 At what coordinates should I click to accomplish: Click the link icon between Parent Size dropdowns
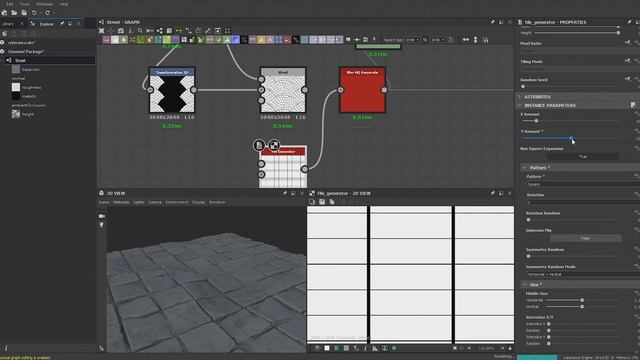click(425, 40)
